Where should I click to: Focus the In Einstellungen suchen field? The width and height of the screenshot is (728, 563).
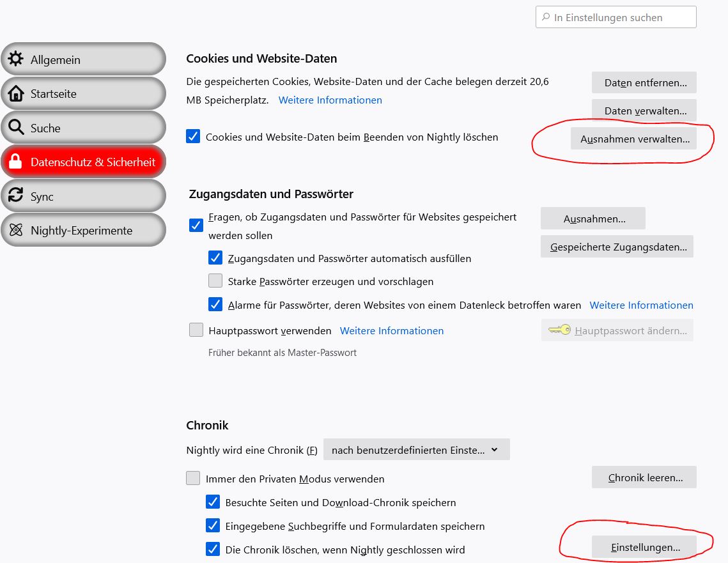tap(623, 17)
